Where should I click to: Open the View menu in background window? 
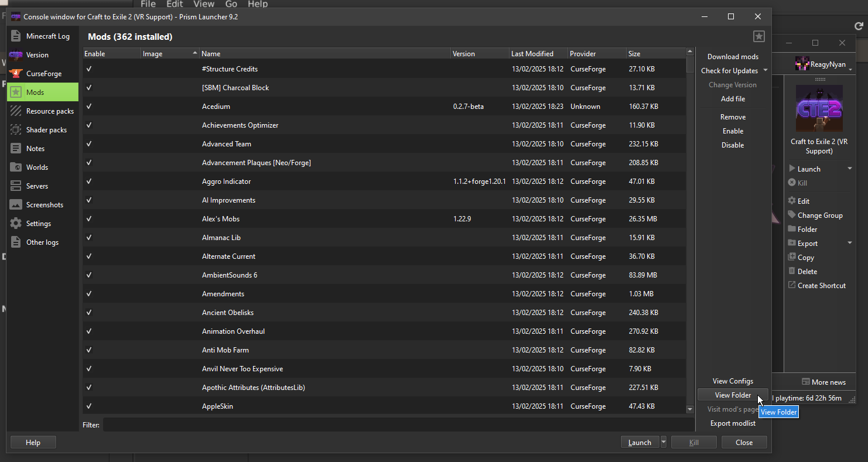[x=204, y=4]
